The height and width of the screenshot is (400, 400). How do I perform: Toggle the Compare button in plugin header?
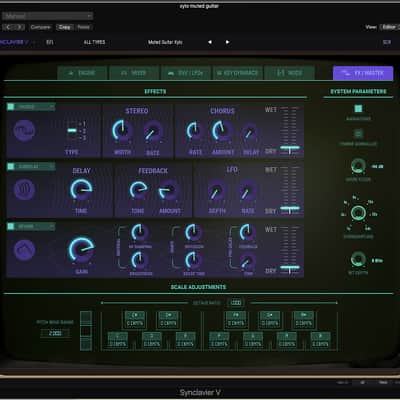click(40, 27)
